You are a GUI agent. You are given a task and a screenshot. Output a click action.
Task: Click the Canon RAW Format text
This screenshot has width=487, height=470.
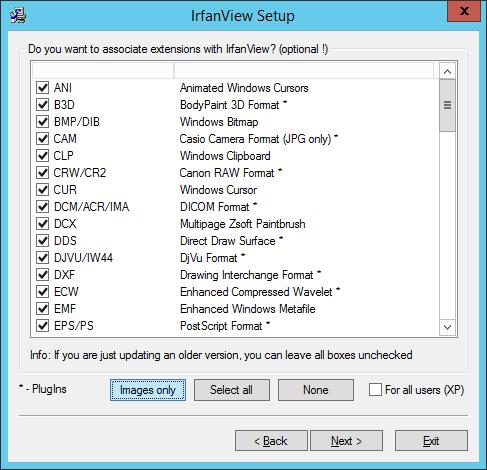coord(231,173)
